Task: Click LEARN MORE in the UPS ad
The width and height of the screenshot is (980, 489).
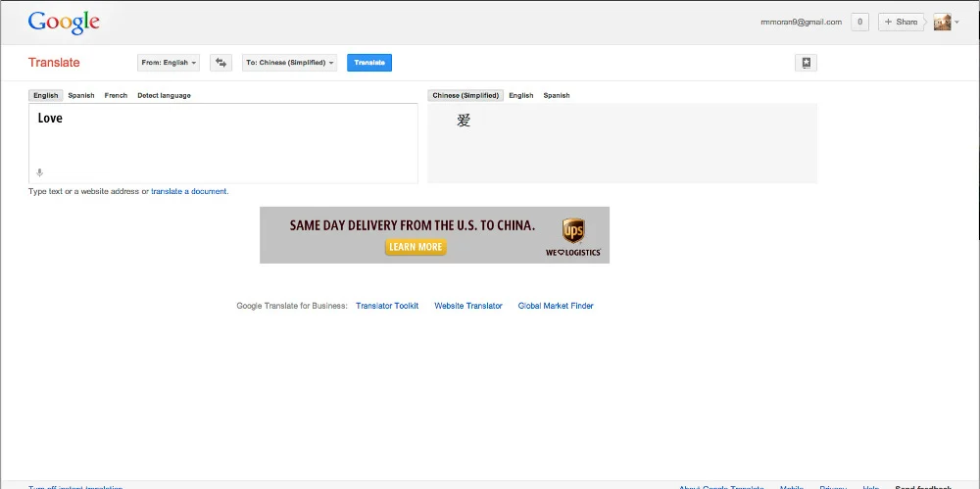Action: [x=416, y=247]
